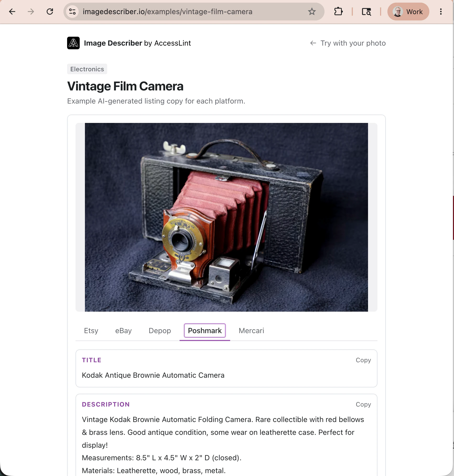
Task: Copy the listing title
Action: coord(363,360)
